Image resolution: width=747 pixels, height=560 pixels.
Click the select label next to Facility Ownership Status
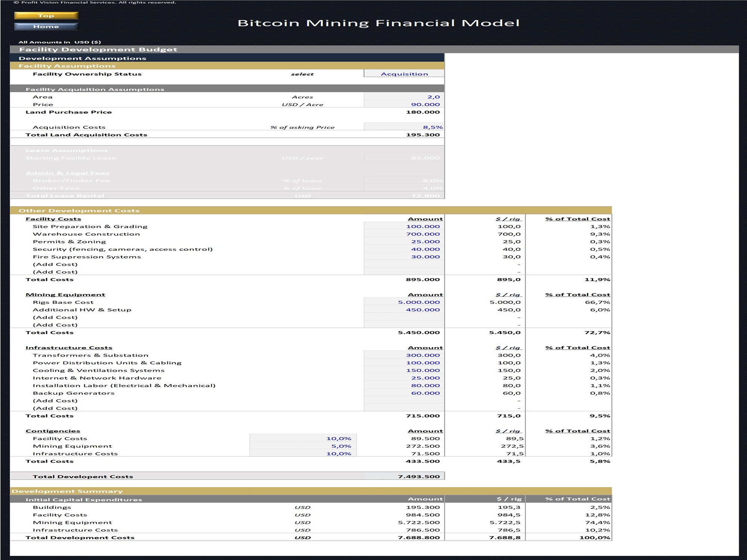pos(302,74)
